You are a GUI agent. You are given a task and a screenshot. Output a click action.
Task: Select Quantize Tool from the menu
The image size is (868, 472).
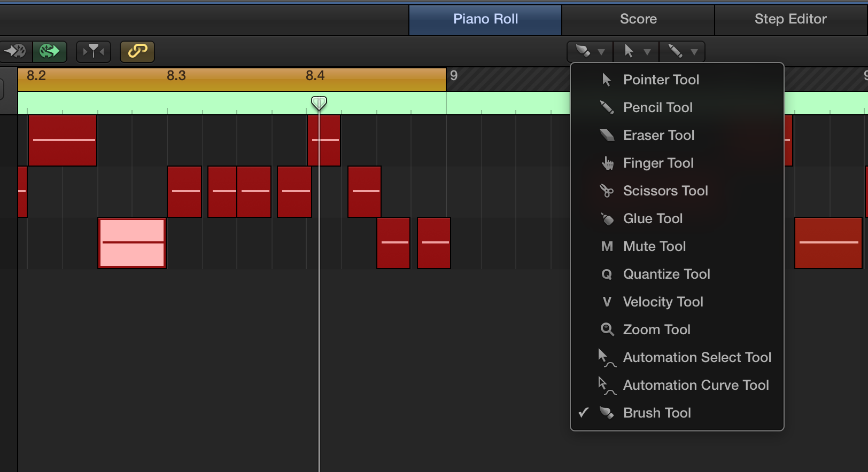coord(677,274)
